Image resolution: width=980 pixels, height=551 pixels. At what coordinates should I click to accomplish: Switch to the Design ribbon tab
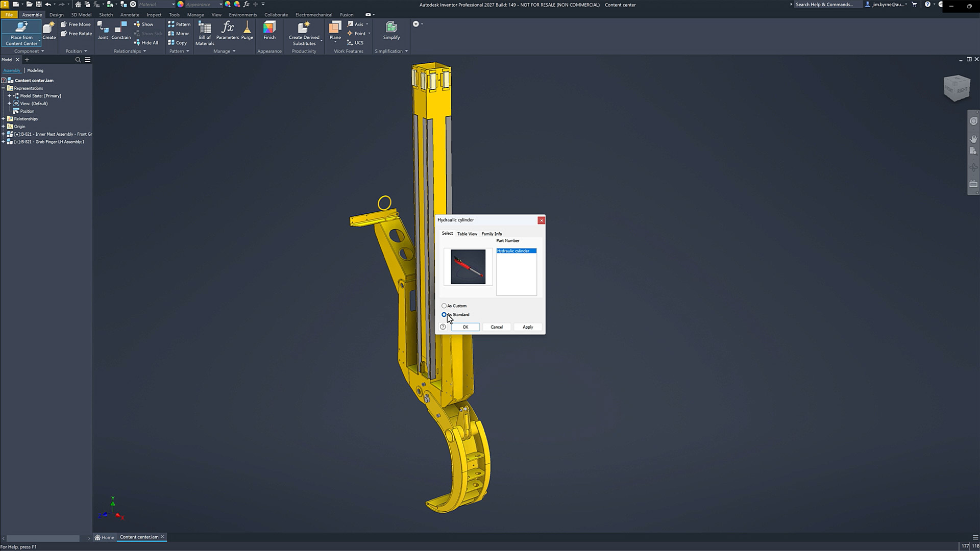click(x=57, y=15)
